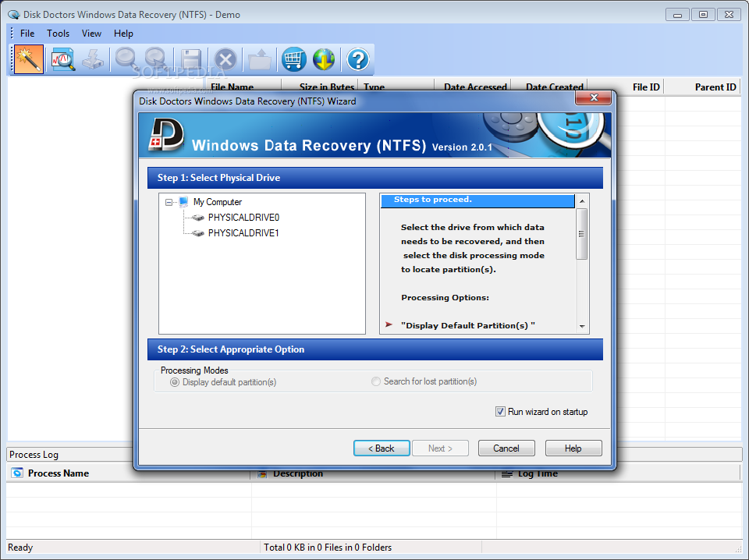Click the PHYSICALDRIVE1 drive icon
Image resolution: width=749 pixels, height=560 pixels.
point(197,233)
